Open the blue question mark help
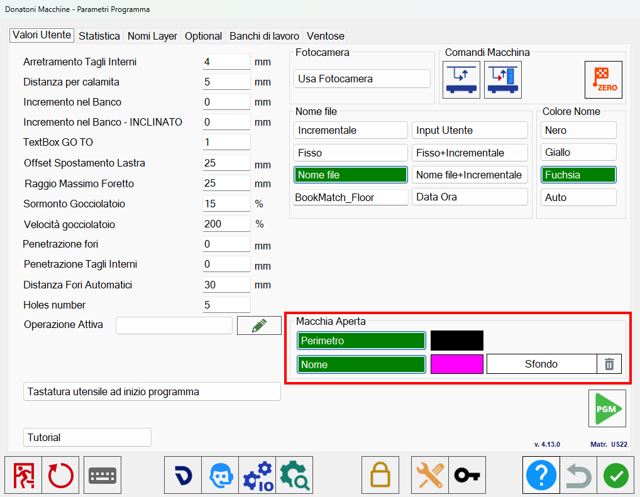Screen dimensions: 640x497 click(x=541, y=475)
